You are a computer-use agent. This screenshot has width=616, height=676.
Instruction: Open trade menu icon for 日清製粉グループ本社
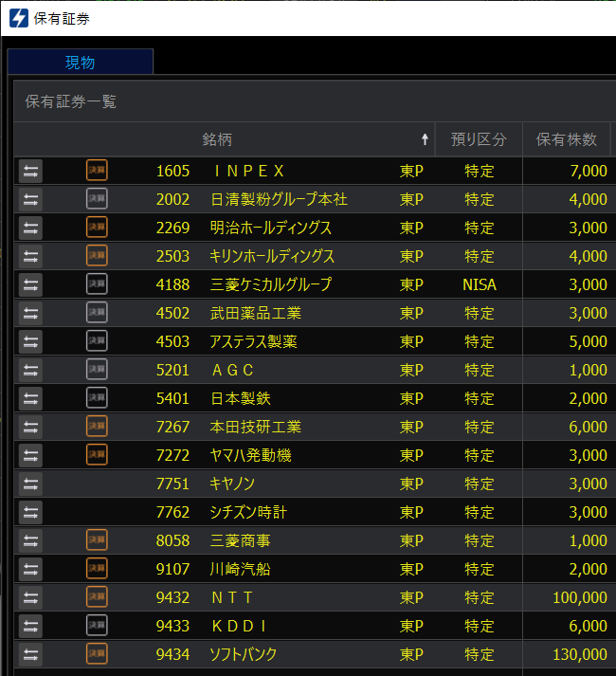point(30,200)
